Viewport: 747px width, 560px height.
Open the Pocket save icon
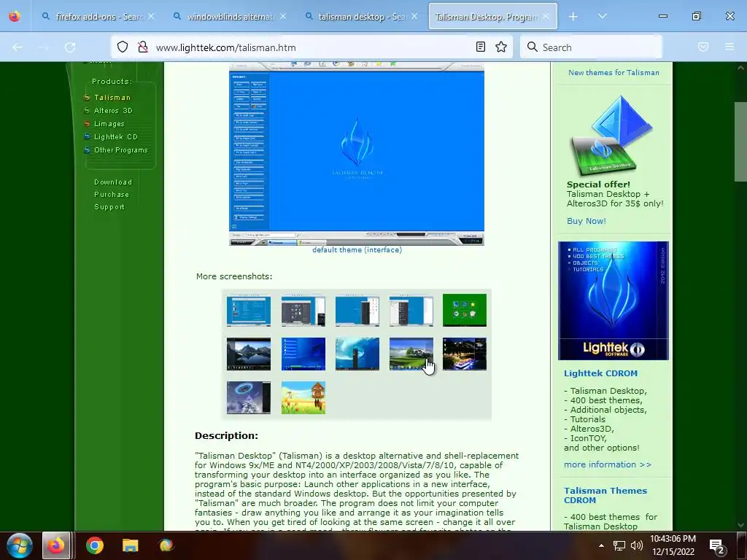pyautogui.click(x=703, y=47)
